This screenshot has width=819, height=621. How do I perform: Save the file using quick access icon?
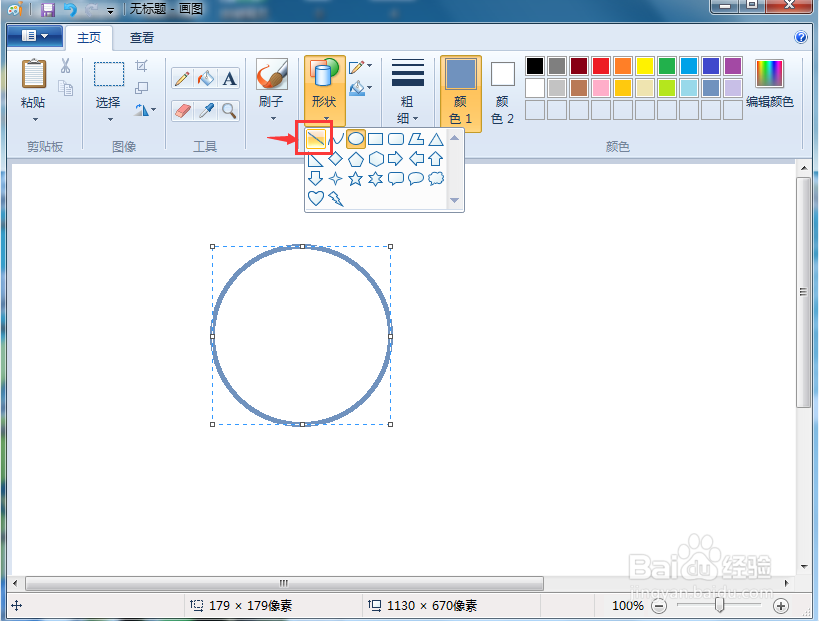click(48, 9)
